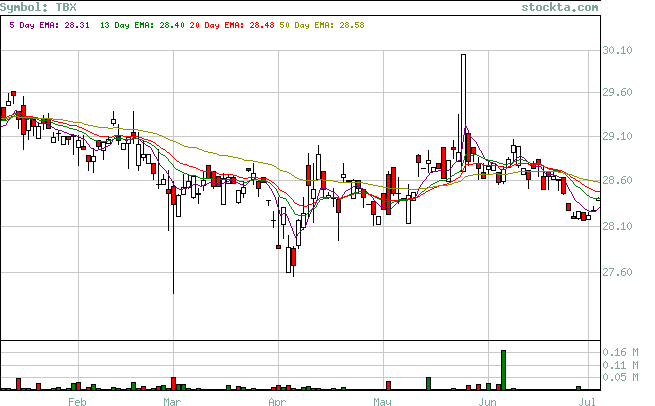Click the Mar month label
This screenshot has width=655, height=406.
click(x=172, y=401)
